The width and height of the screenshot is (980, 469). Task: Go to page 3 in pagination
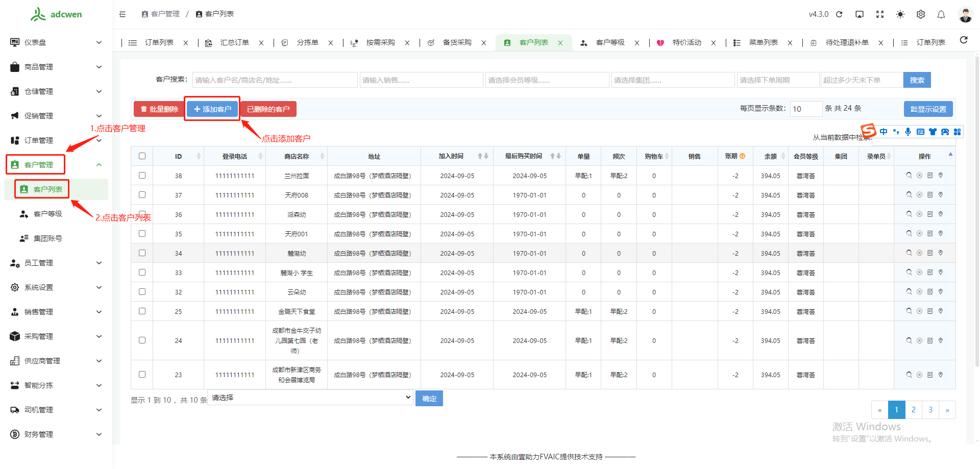click(930, 409)
